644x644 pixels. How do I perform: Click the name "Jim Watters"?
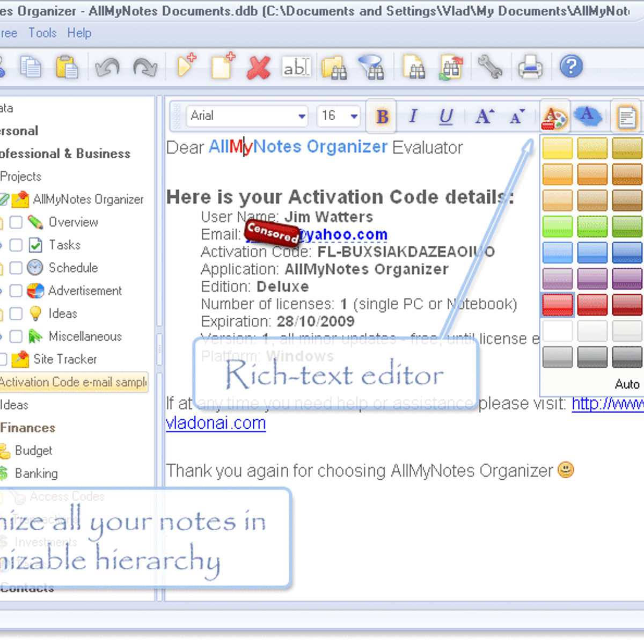coord(328,217)
